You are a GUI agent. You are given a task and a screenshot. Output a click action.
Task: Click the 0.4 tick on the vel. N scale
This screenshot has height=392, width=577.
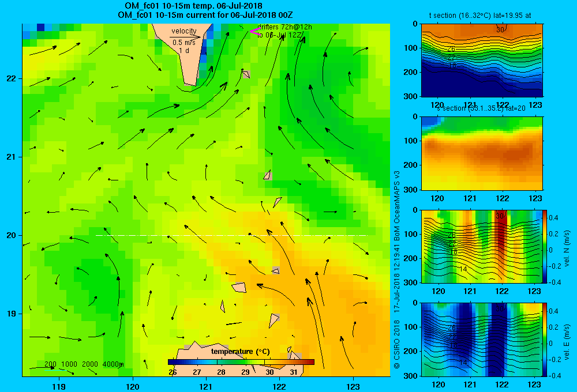coord(554,218)
